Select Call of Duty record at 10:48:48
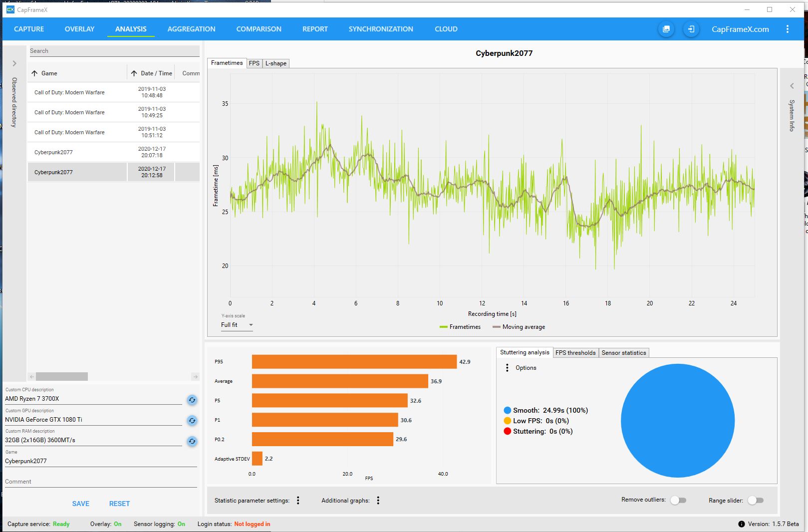This screenshot has height=532, width=808. (x=114, y=92)
